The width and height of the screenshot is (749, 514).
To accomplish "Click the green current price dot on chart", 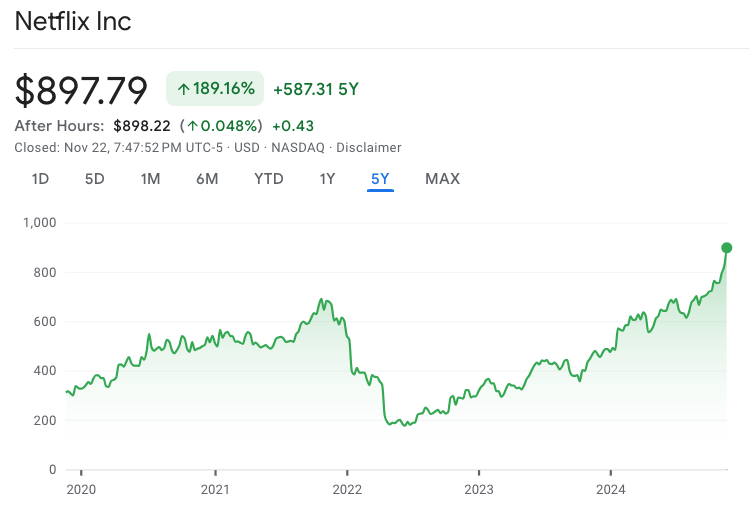I will 727,248.
